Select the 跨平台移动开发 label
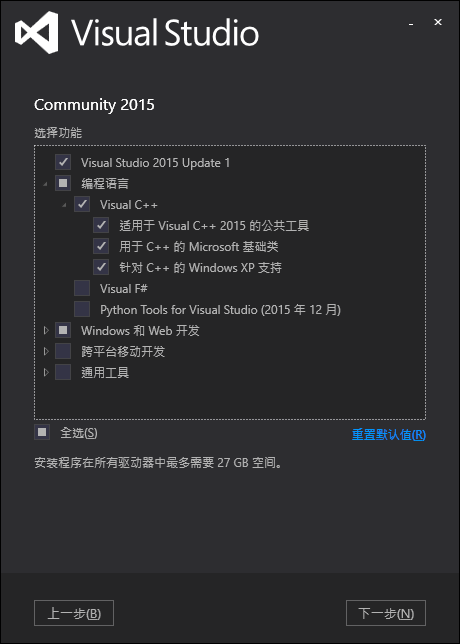 click(123, 351)
